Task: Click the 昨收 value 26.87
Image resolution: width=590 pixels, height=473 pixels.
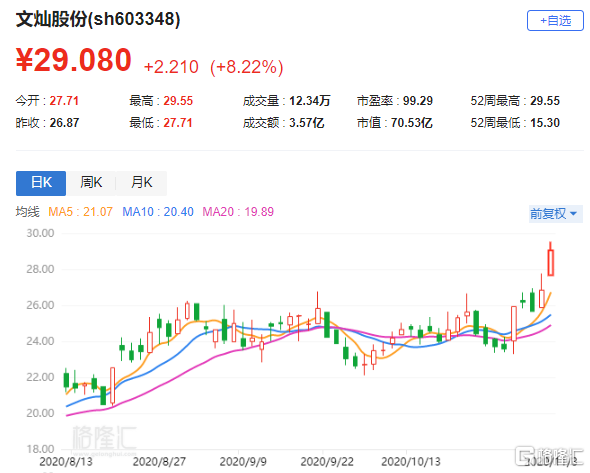Action: pos(64,123)
